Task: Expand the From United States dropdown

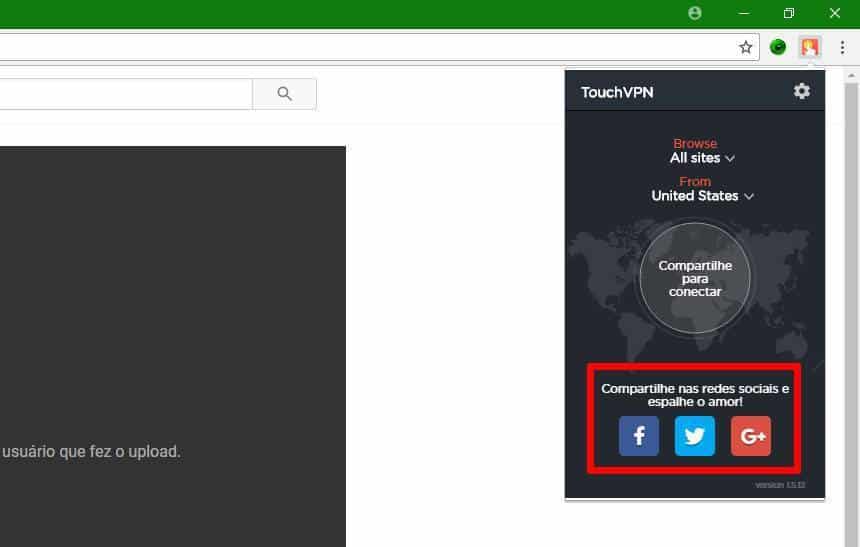Action: click(702, 196)
